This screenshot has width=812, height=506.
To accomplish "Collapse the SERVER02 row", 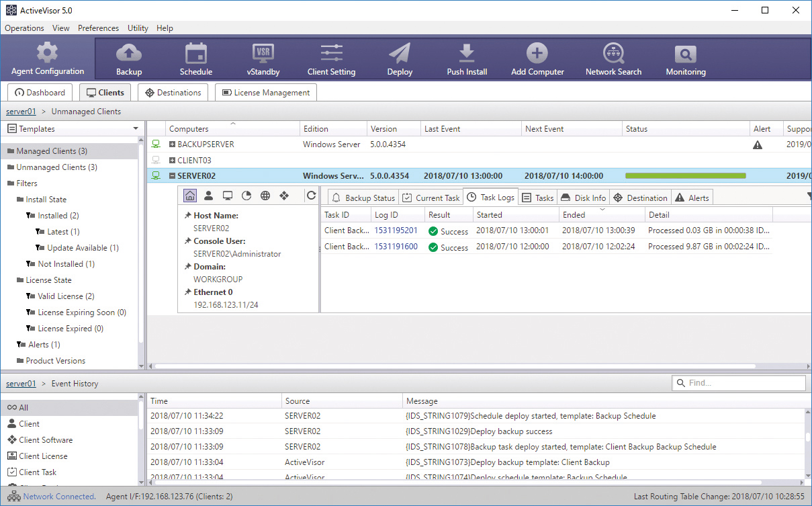I will click(x=173, y=176).
